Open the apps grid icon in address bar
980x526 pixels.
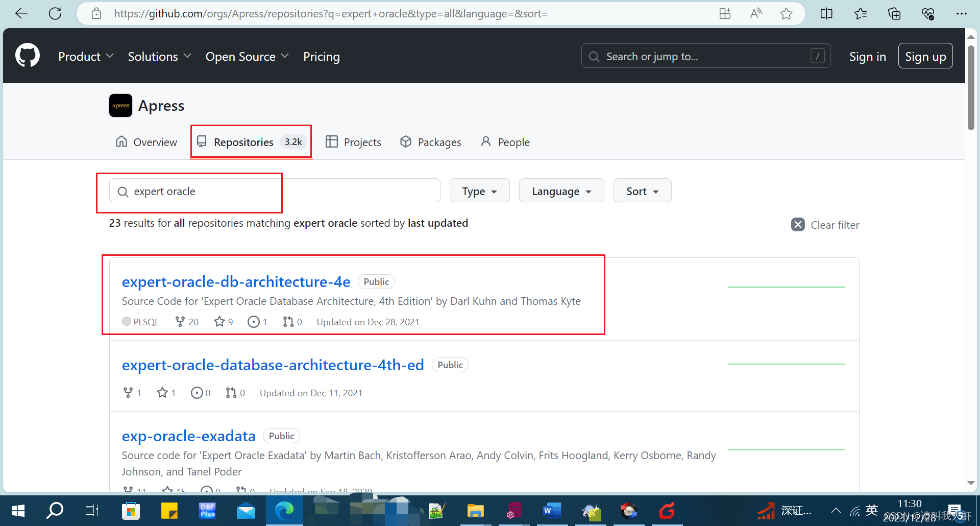point(725,14)
